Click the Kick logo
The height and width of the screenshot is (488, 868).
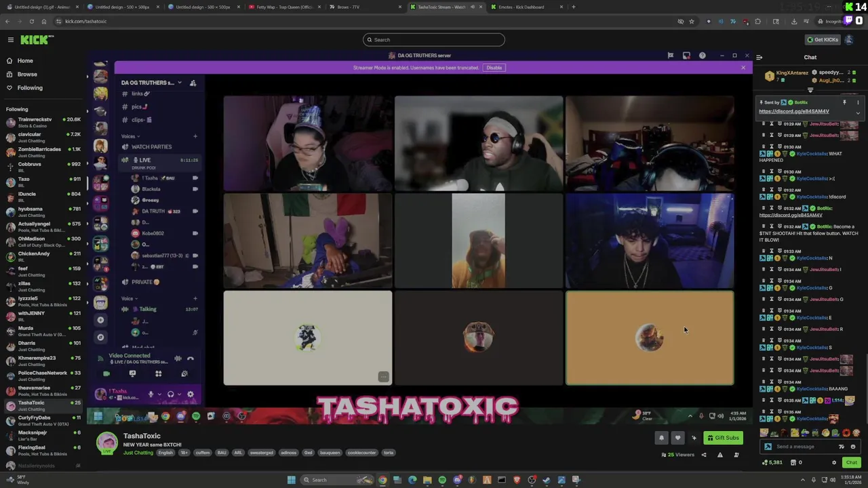click(36, 39)
